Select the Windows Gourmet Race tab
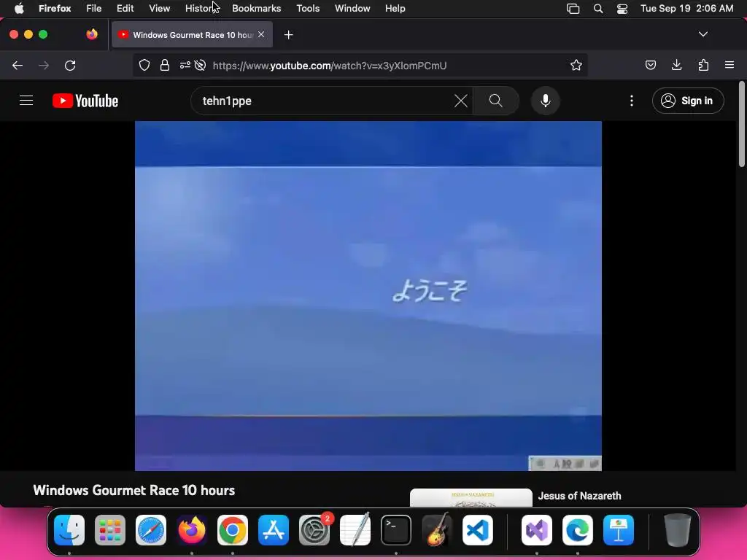 click(192, 35)
